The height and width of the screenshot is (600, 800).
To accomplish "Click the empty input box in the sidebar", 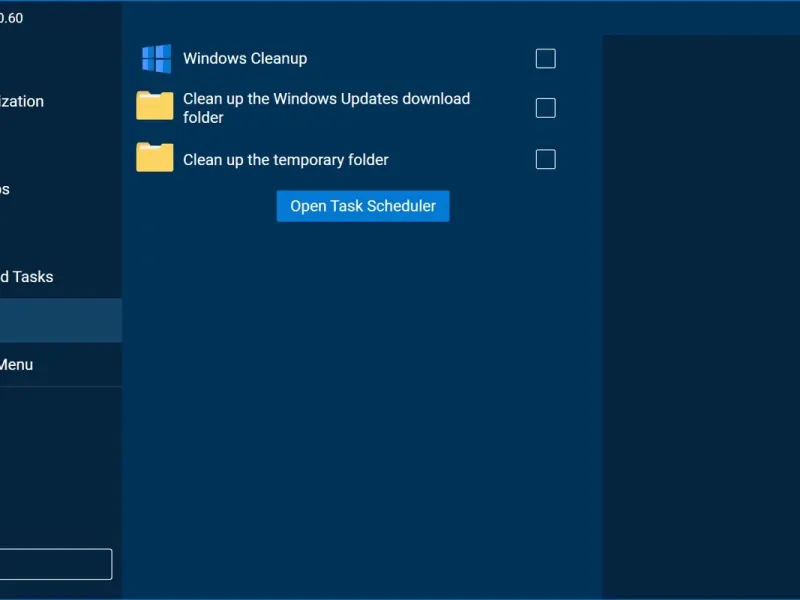I will point(56,564).
